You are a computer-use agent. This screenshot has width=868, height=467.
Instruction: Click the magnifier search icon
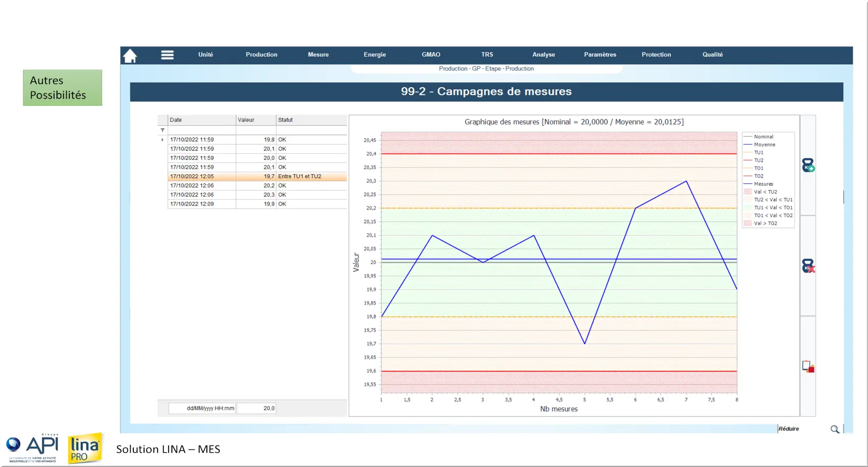coord(835,429)
